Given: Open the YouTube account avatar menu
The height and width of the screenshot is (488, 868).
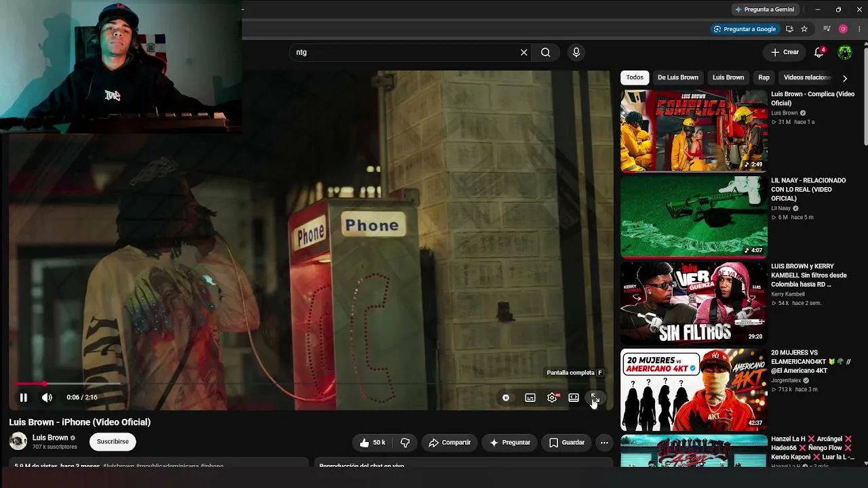Looking at the screenshot, I should [845, 52].
